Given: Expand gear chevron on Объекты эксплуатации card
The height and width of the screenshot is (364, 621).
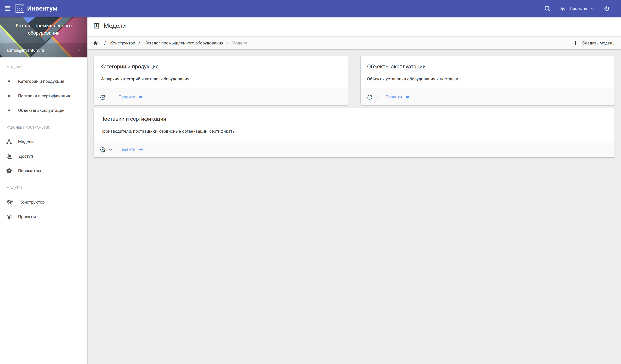Looking at the screenshot, I should tap(377, 97).
